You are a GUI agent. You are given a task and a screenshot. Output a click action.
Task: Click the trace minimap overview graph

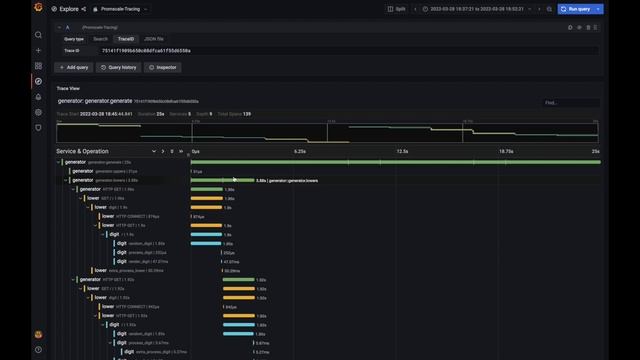(327, 133)
